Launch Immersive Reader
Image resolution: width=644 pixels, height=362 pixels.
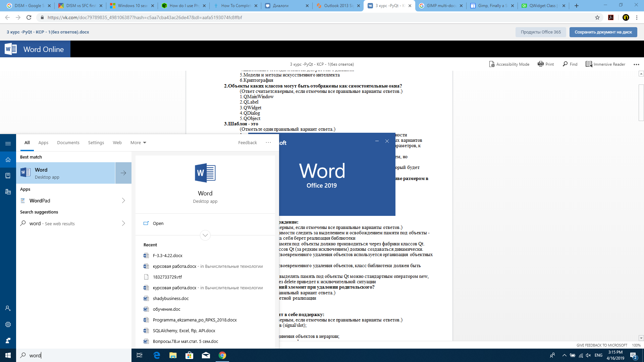605,64
